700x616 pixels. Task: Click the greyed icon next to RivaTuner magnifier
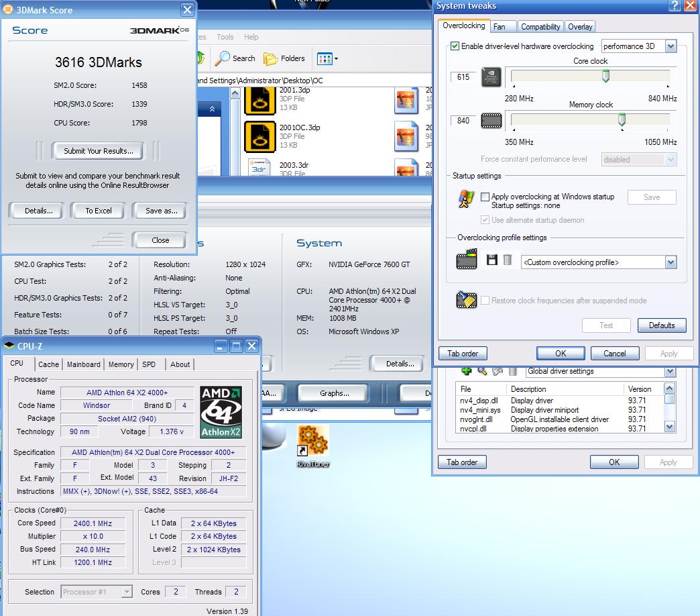(498, 371)
